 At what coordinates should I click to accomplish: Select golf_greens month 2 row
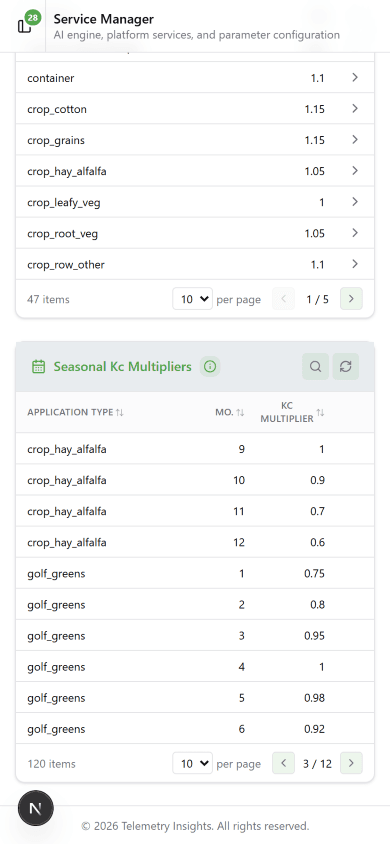(195, 605)
